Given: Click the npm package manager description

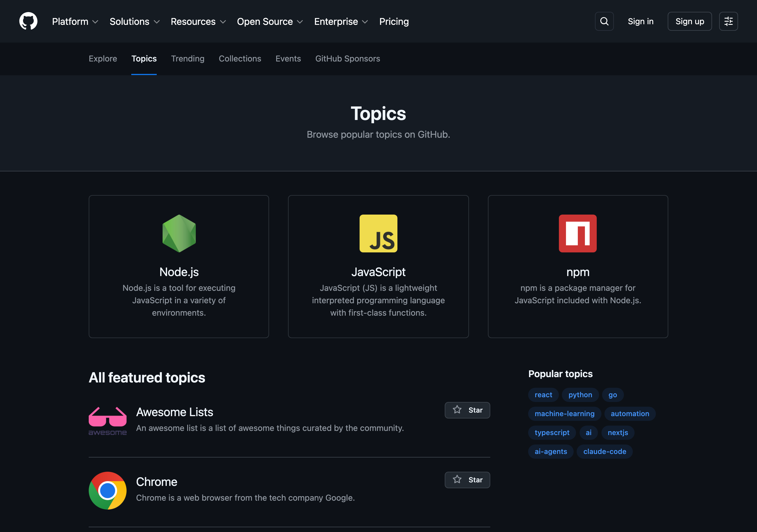Looking at the screenshot, I should [578, 294].
